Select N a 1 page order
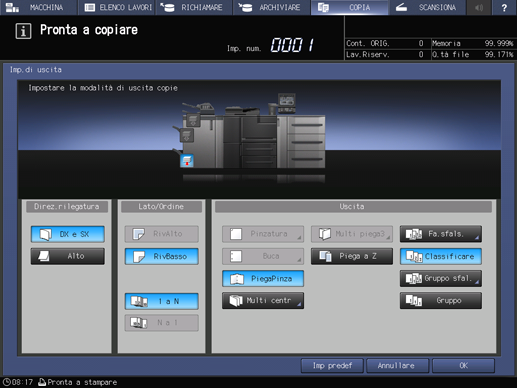The image size is (517, 388). (162, 323)
